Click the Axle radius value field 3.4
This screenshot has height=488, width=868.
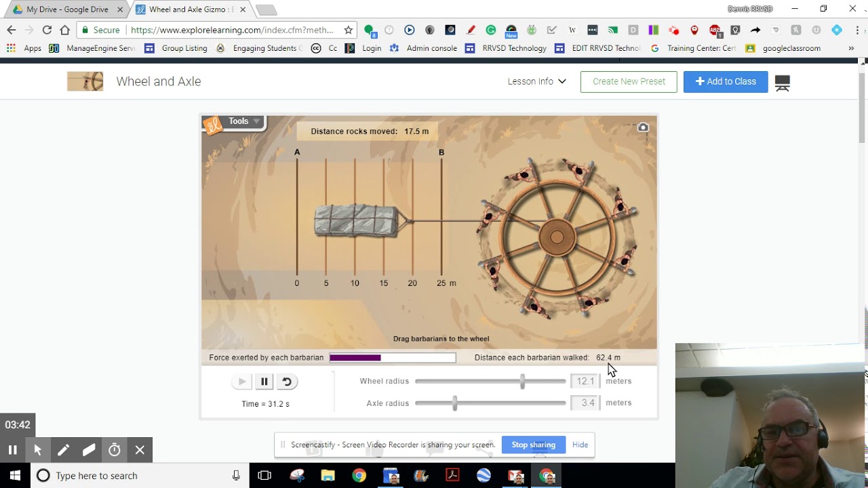click(x=585, y=403)
